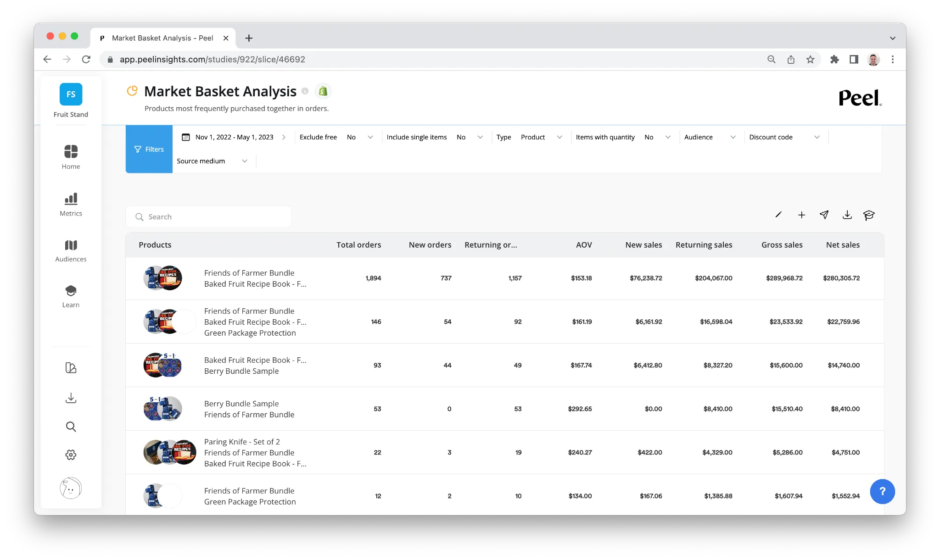Click the browser address bar URL
This screenshot has width=940, height=560.
click(212, 59)
